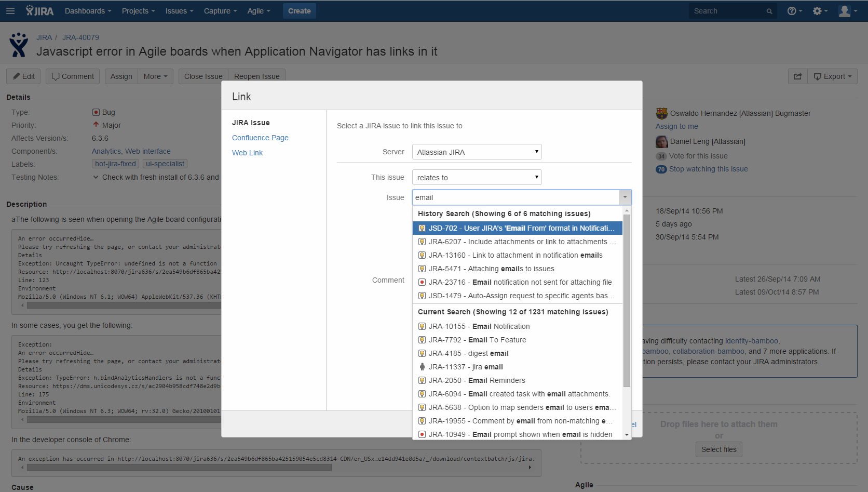
Task: Click the Major priority arrow icon
Action: click(96, 125)
